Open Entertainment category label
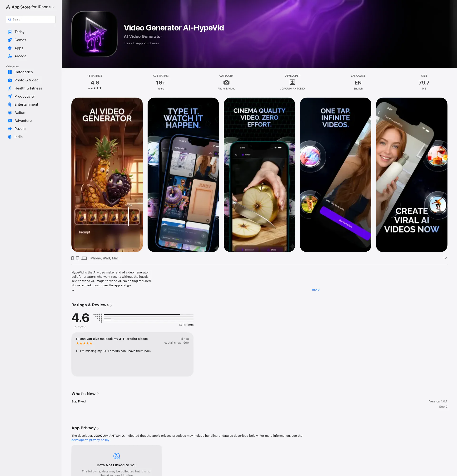Screen dimensions: 457x476 pyautogui.click(x=26, y=104)
